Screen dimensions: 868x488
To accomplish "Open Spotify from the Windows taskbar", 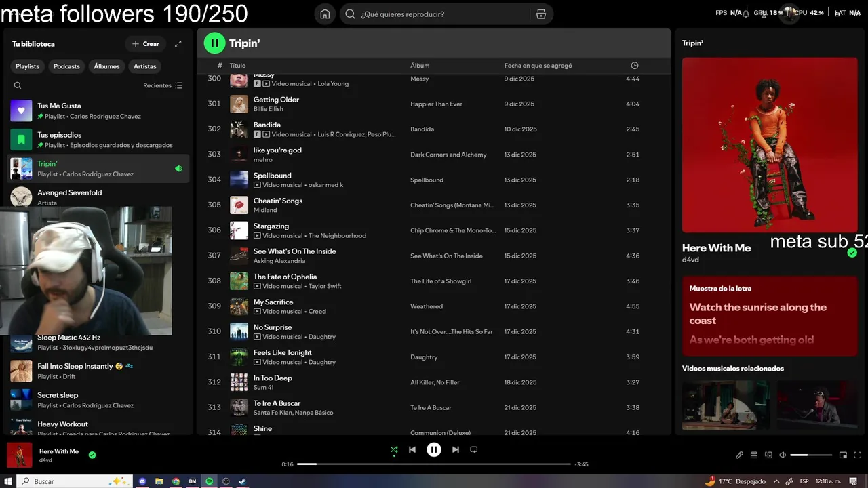I will pos(209,481).
